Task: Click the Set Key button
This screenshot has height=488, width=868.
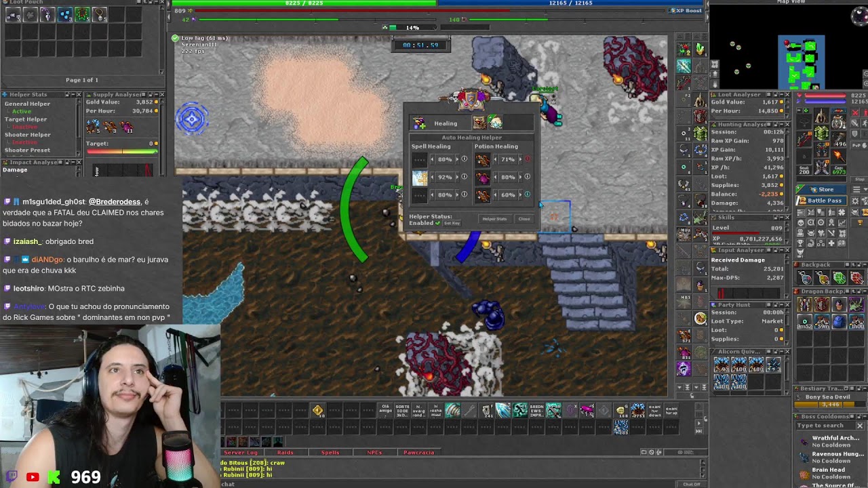Action: click(452, 223)
